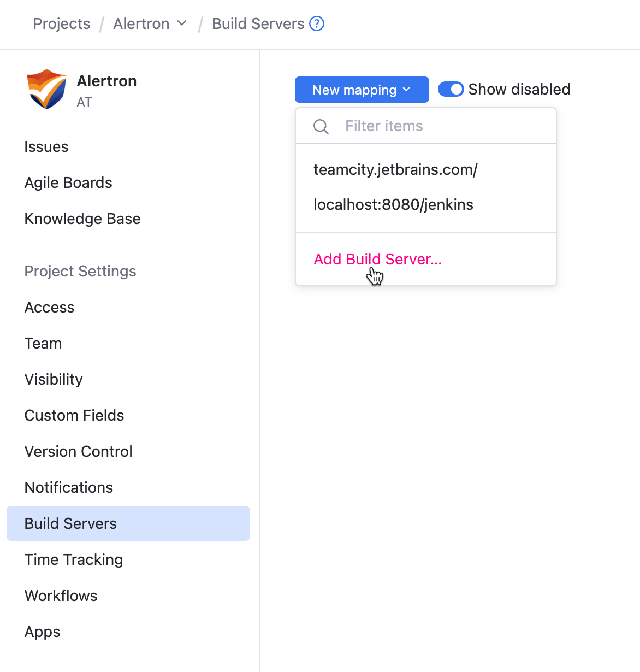
Task: Open the Knowledge Base section
Action: [82, 219]
